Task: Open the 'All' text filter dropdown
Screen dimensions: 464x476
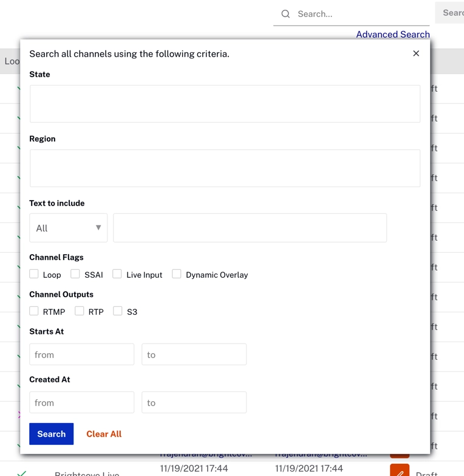Action: coord(68,228)
